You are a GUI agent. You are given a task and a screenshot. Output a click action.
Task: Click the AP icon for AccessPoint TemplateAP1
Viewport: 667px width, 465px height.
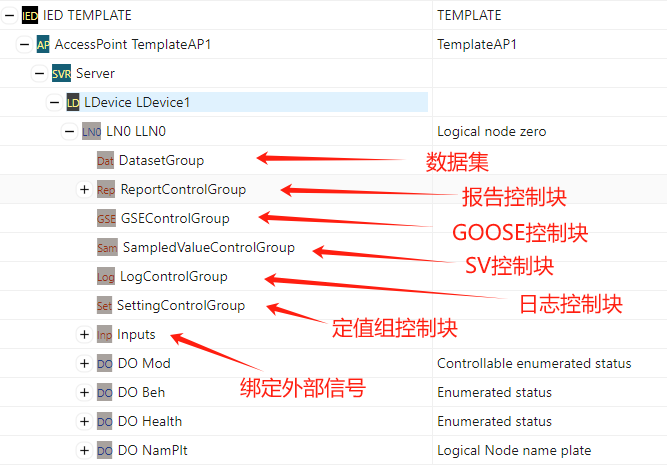click(x=43, y=44)
